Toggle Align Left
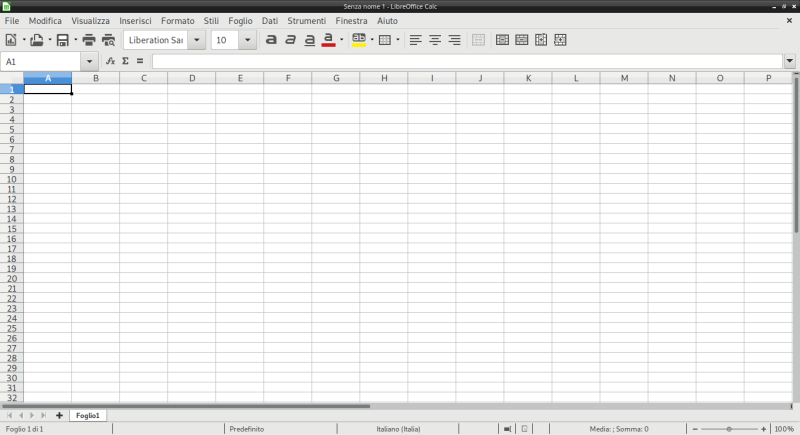 click(x=415, y=40)
